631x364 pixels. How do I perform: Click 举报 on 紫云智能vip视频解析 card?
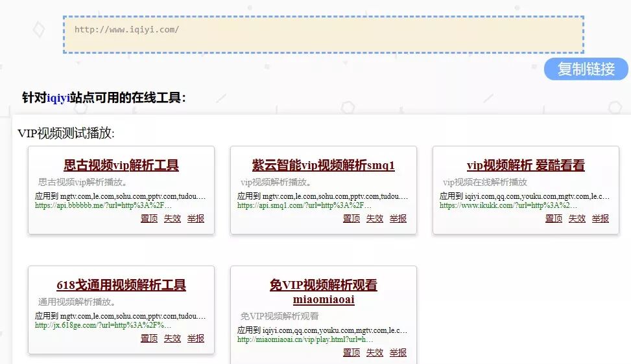(398, 218)
